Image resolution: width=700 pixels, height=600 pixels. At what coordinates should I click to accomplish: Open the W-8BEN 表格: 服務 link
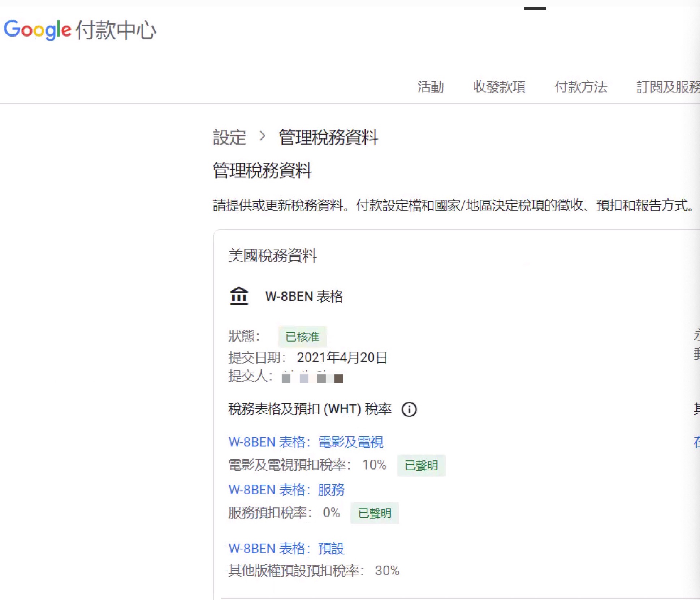click(x=286, y=490)
